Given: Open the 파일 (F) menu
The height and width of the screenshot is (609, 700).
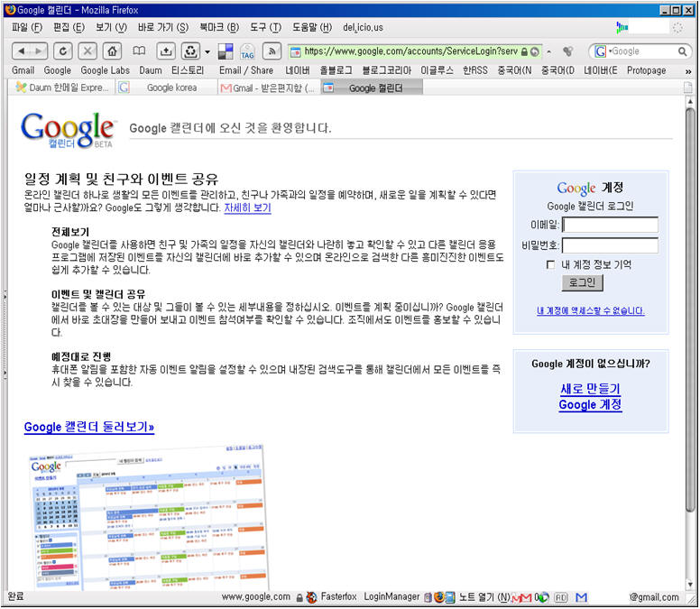Looking at the screenshot, I should click(x=27, y=28).
